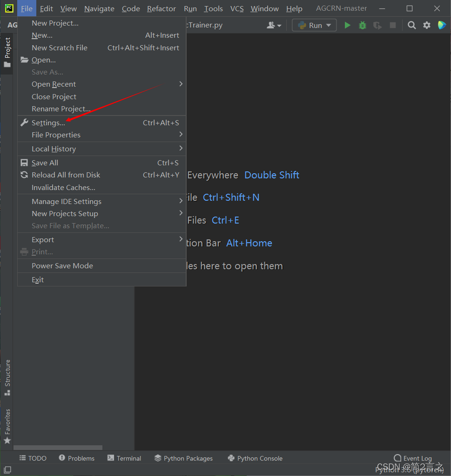Open the Favorites tool window

coord(7,426)
